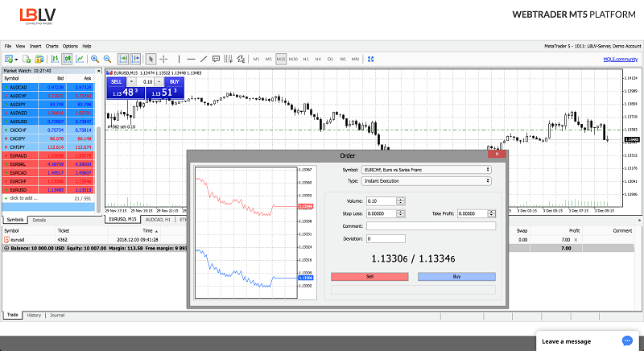Click the red Sell button in Order dialog

point(369,277)
